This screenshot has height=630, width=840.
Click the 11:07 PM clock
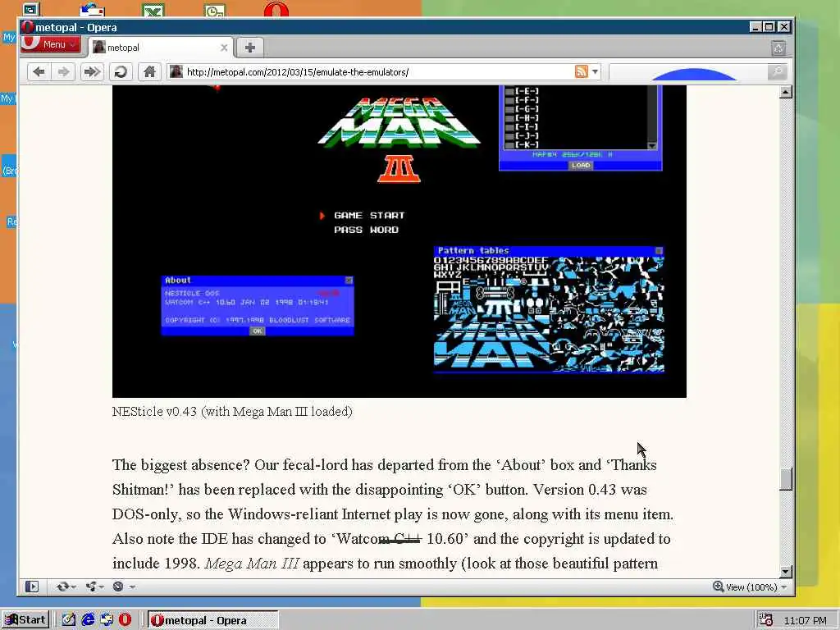pos(806,620)
